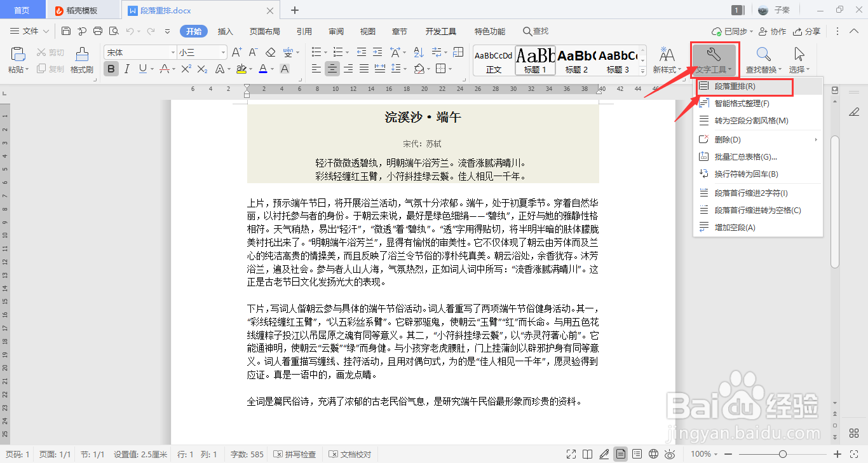Viewport: 868px width, 463px height.
Task: Enable eye protection mode in status bar
Action: (x=670, y=454)
